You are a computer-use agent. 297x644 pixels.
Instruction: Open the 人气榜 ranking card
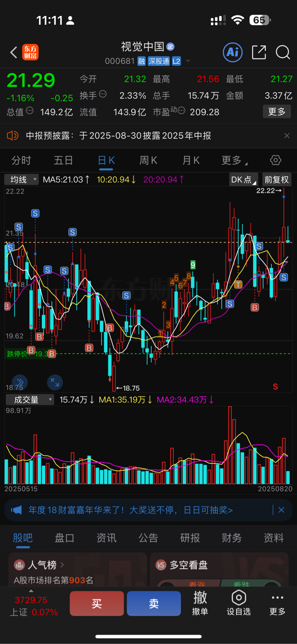click(x=78, y=569)
